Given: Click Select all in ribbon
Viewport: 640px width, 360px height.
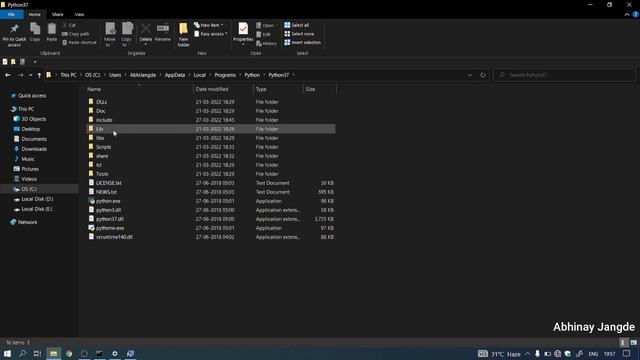Looking at the screenshot, I should click(x=297, y=25).
